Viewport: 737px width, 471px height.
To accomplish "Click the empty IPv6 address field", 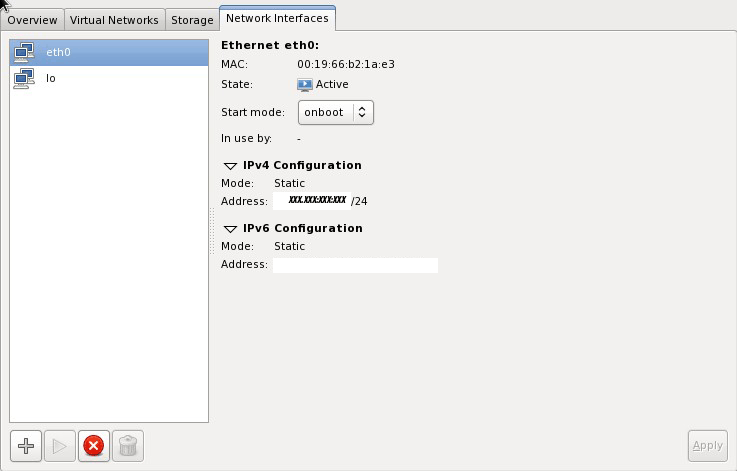I will pyautogui.click(x=355, y=265).
